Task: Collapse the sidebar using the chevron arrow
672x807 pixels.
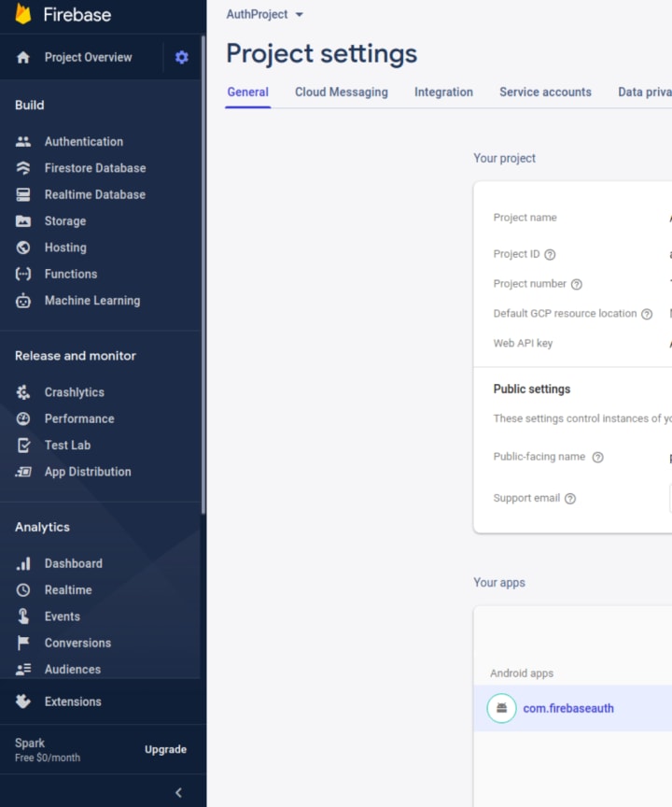Action: pyautogui.click(x=178, y=793)
